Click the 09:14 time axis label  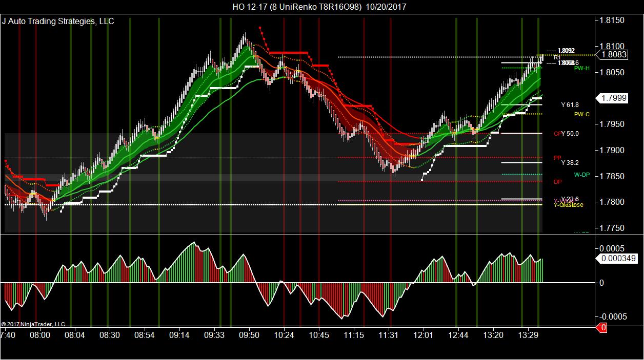tap(179, 335)
